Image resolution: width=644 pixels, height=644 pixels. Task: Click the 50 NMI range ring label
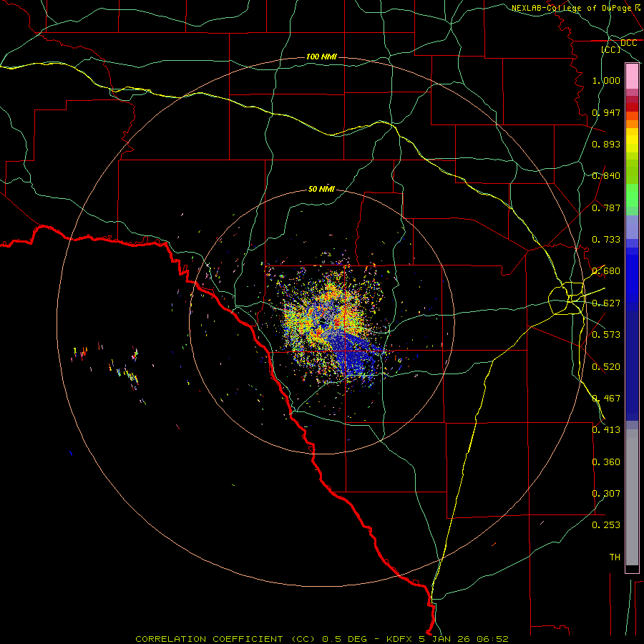coord(321,189)
